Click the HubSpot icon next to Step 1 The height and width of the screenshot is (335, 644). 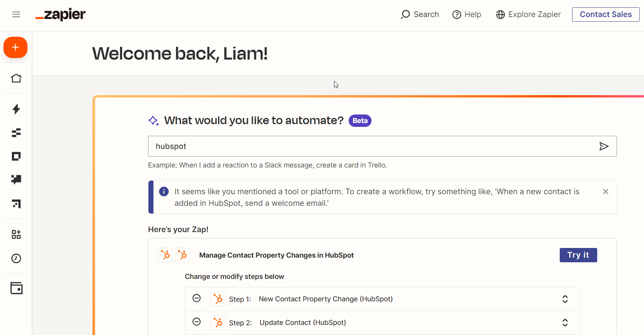(218, 299)
